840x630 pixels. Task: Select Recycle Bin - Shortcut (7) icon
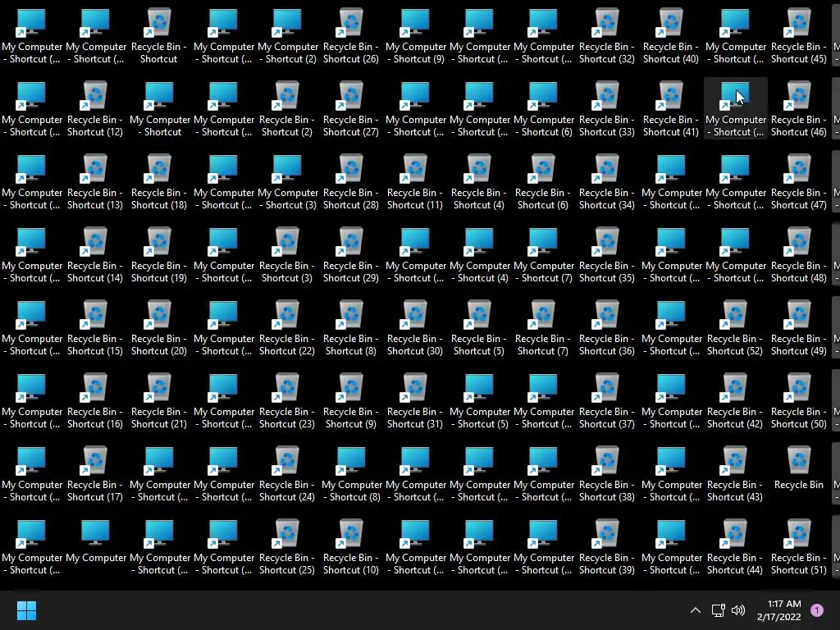[543, 328]
